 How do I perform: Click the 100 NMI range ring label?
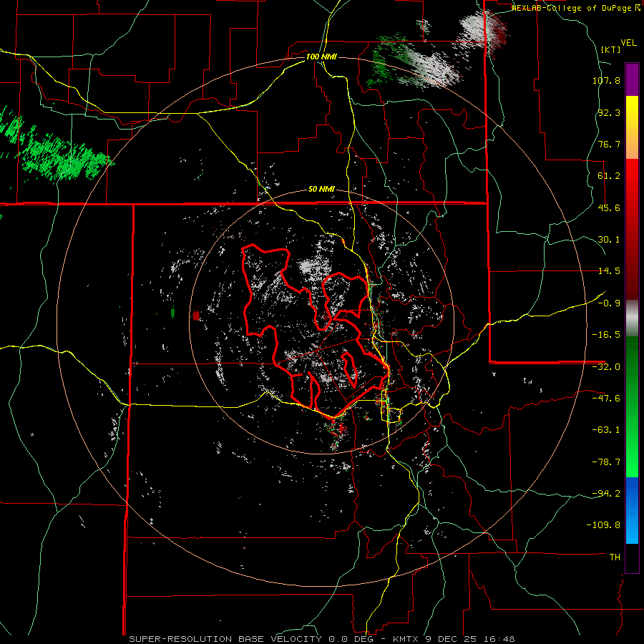point(321,57)
